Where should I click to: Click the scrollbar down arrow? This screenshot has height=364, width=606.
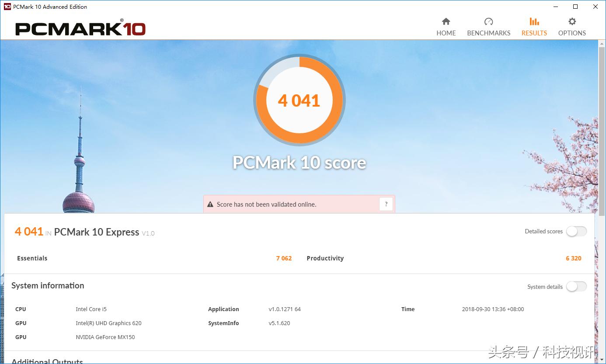(602, 360)
